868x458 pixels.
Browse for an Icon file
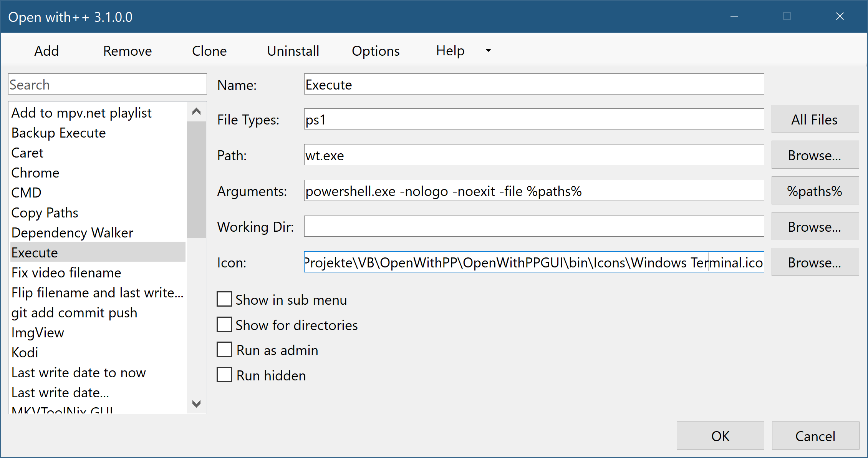[x=815, y=262]
